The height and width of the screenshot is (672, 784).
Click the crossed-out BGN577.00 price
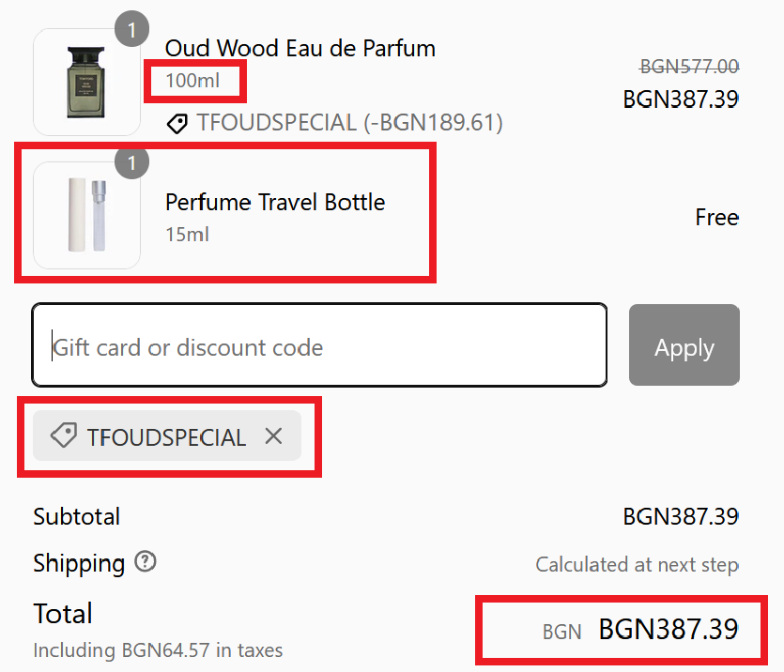pyautogui.click(x=689, y=67)
